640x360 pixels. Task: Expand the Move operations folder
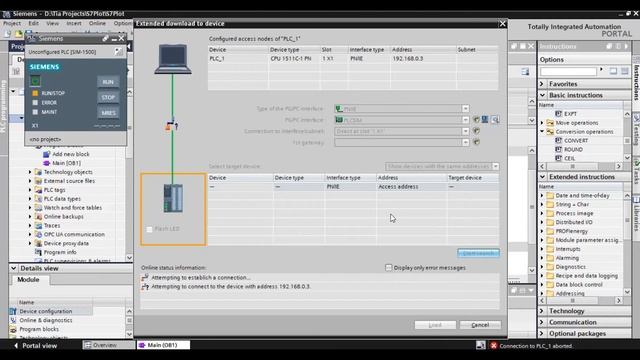click(542, 123)
